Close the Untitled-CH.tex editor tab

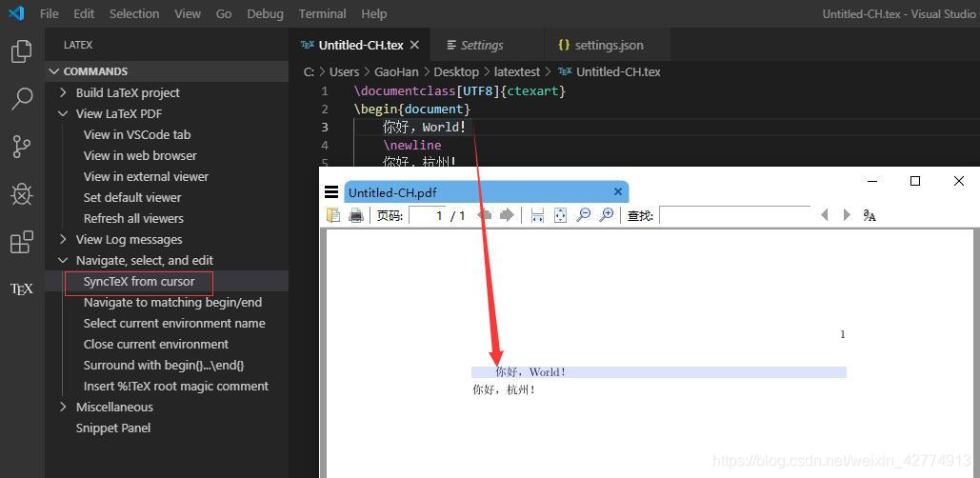(414, 45)
